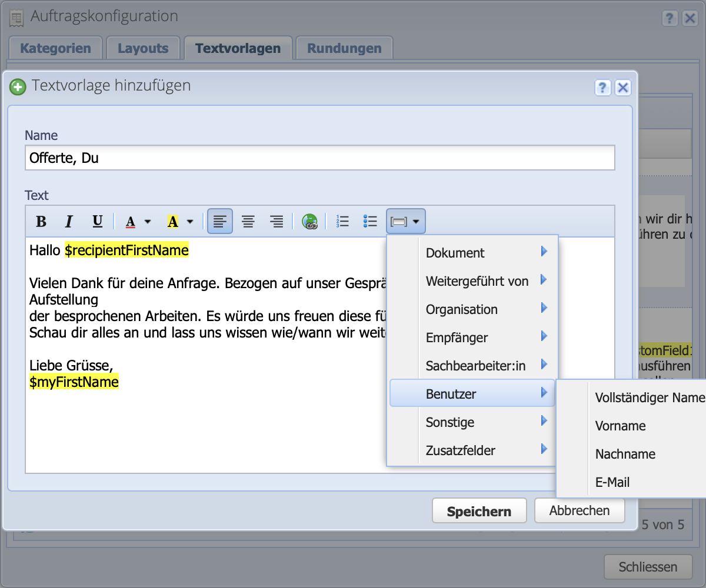The width and height of the screenshot is (706, 588).
Task: Apply underline formatting
Action: click(x=97, y=221)
